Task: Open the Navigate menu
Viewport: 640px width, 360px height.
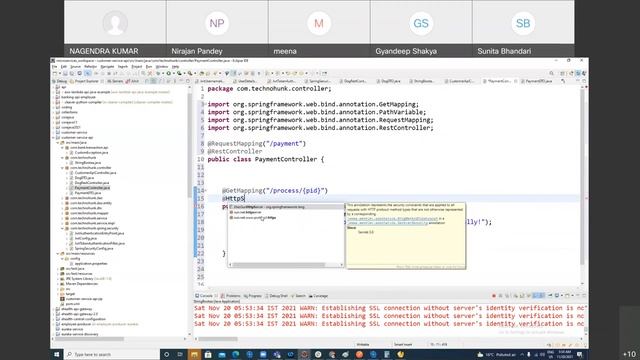Action: 107,67
